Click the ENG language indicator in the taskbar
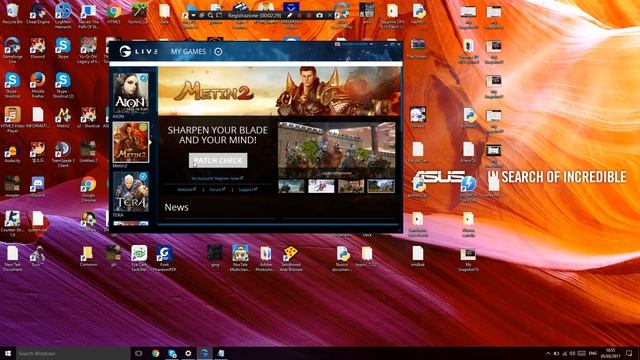The image size is (640, 360). [593, 353]
